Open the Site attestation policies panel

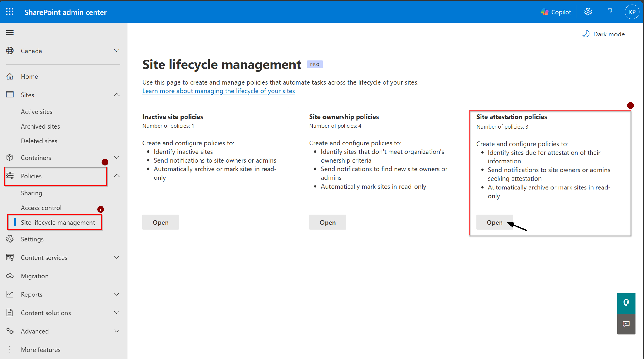point(494,222)
